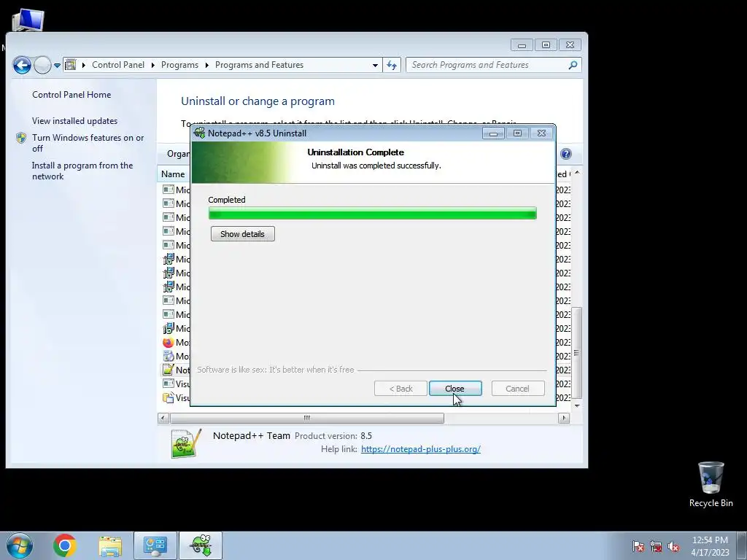Click the scroll up arrow of the program list

click(x=577, y=172)
